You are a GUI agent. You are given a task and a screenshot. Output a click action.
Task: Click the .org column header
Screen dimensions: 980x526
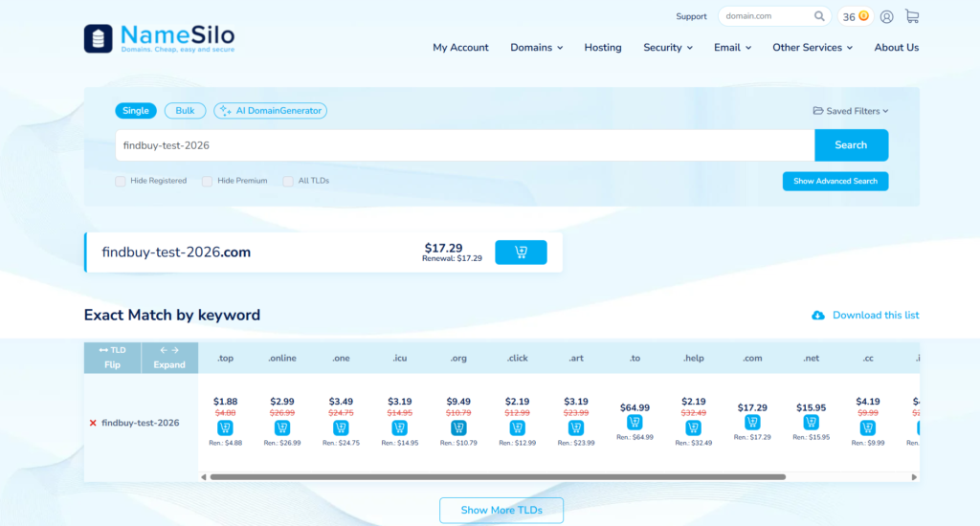(458, 358)
